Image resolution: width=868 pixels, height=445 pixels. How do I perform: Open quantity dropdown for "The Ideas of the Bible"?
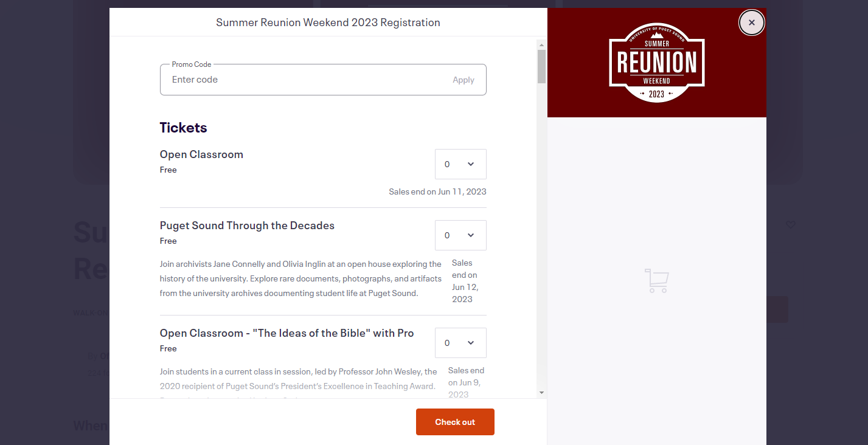460,343
